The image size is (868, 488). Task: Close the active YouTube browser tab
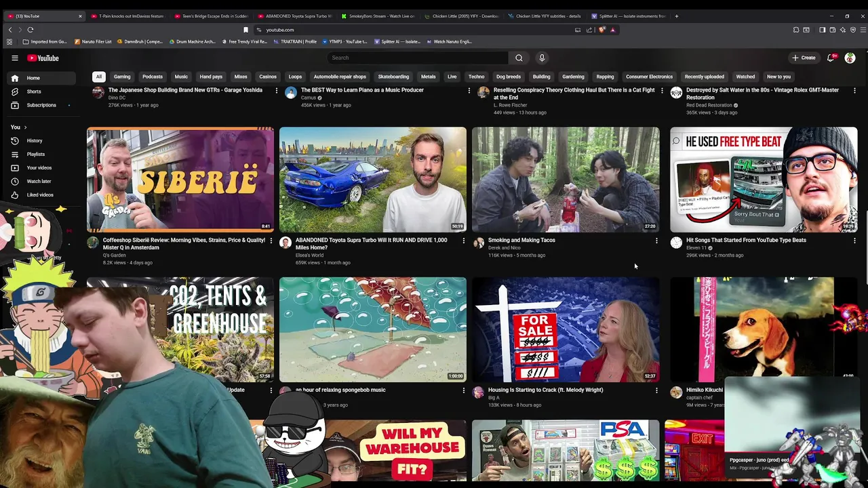click(80, 16)
